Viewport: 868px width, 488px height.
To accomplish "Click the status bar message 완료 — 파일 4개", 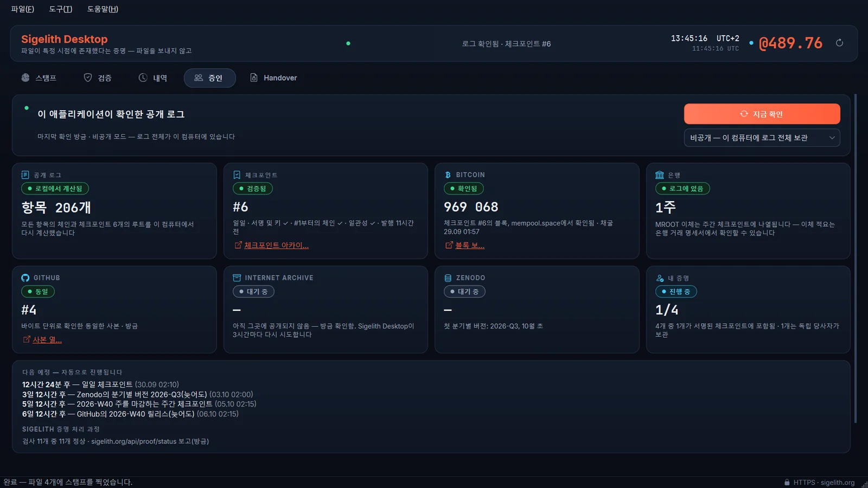I will click(68, 482).
